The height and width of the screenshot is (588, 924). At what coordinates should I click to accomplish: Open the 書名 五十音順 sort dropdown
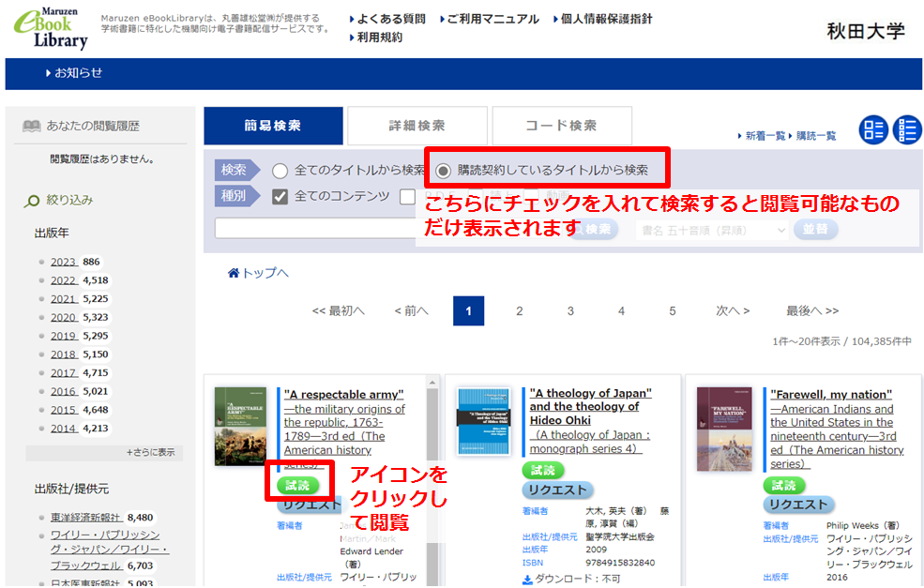click(712, 230)
